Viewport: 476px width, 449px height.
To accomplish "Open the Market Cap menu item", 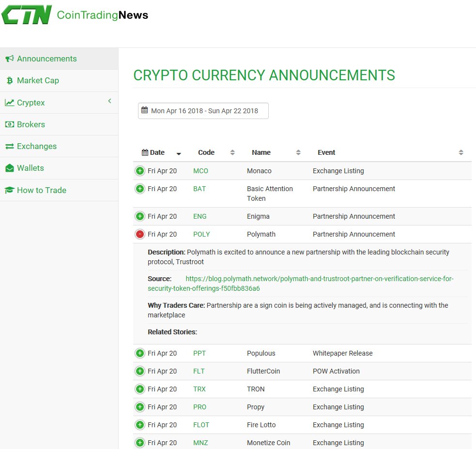I will (59, 80).
